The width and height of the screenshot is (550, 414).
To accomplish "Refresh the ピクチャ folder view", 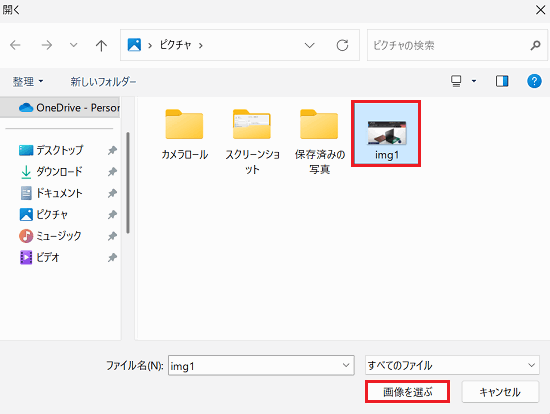I will [342, 45].
